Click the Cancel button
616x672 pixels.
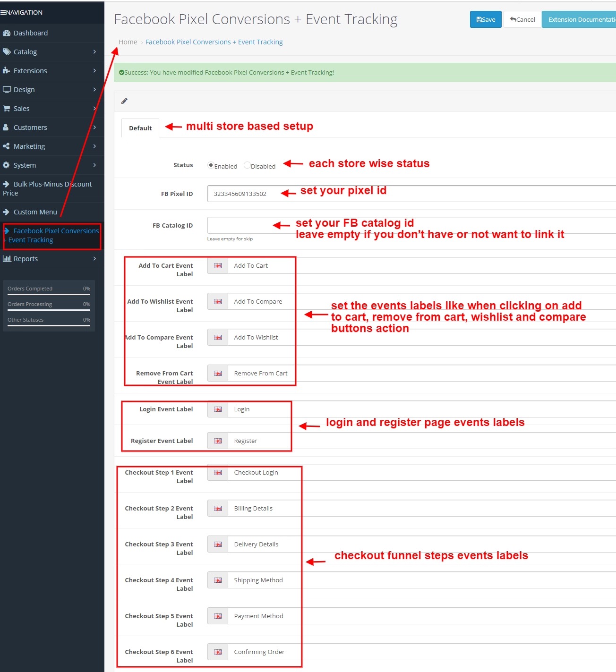[x=522, y=19]
